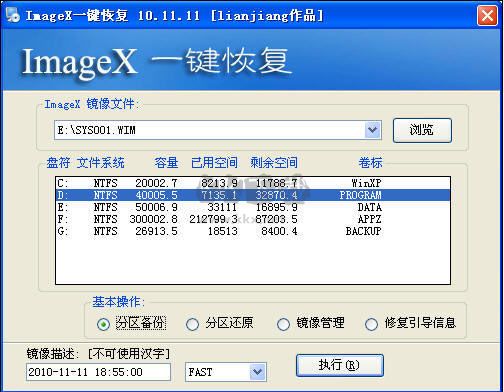Click capacity value 50006.9

tap(156, 207)
